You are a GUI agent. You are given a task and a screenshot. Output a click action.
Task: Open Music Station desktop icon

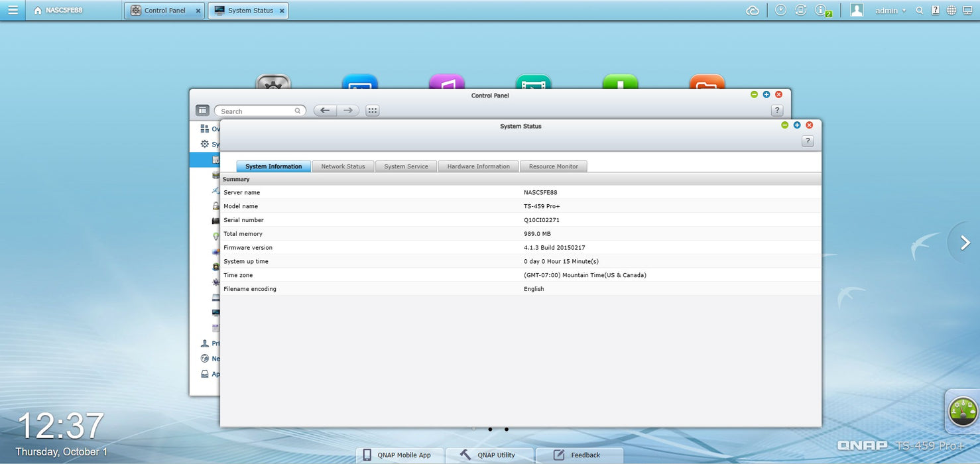tap(447, 81)
